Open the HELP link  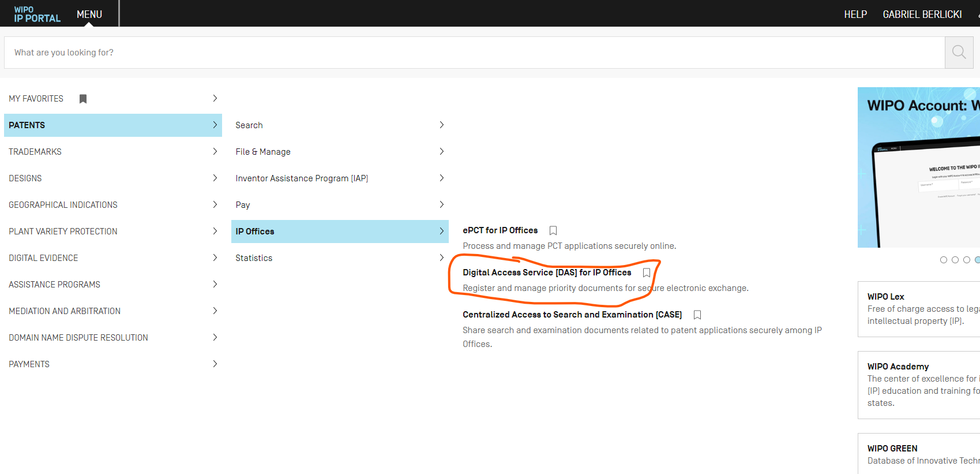pyautogui.click(x=855, y=14)
